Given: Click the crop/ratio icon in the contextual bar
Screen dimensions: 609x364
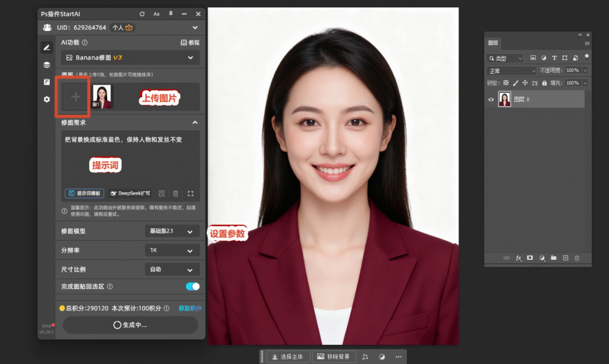Looking at the screenshot, I should 365,357.
